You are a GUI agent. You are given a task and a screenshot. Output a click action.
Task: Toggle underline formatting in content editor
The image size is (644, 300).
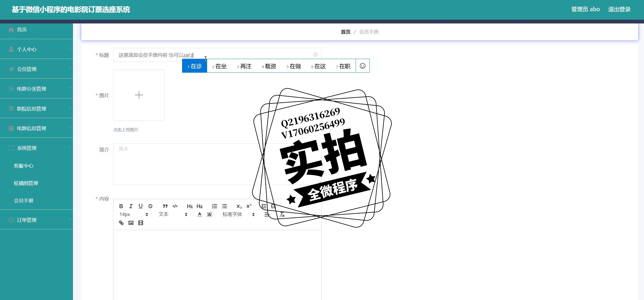point(141,206)
